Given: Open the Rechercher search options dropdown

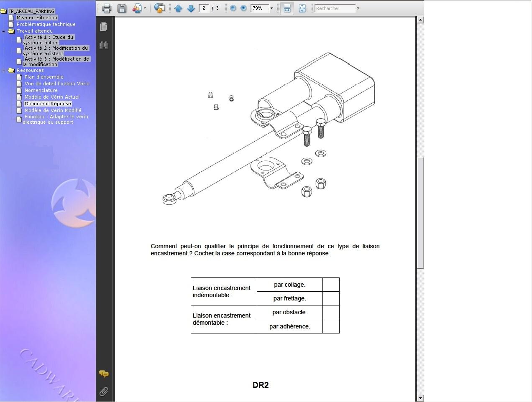Looking at the screenshot, I should [358, 8].
